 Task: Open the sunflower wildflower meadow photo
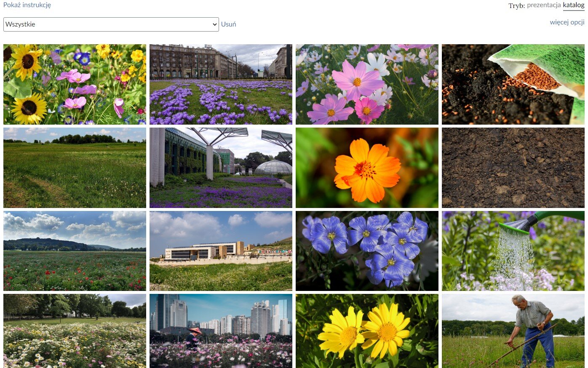[x=75, y=84]
